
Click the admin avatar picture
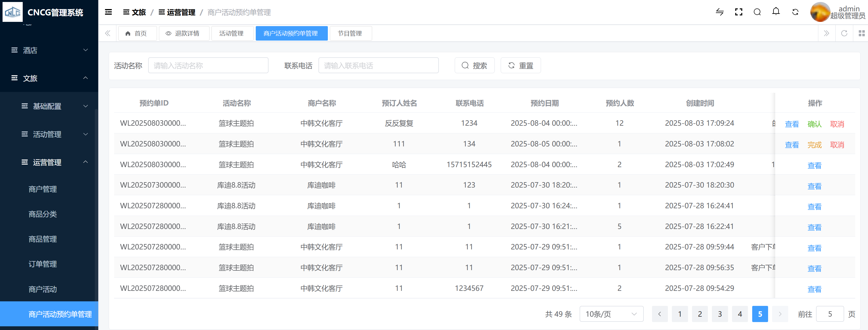click(819, 12)
